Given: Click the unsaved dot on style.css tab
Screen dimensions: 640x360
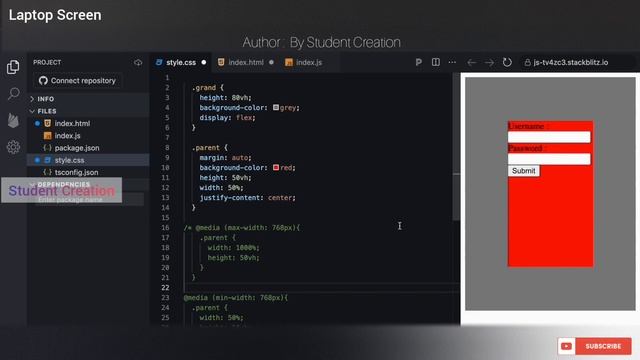Looking at the screenshot, I should click(x=204, y=62).
